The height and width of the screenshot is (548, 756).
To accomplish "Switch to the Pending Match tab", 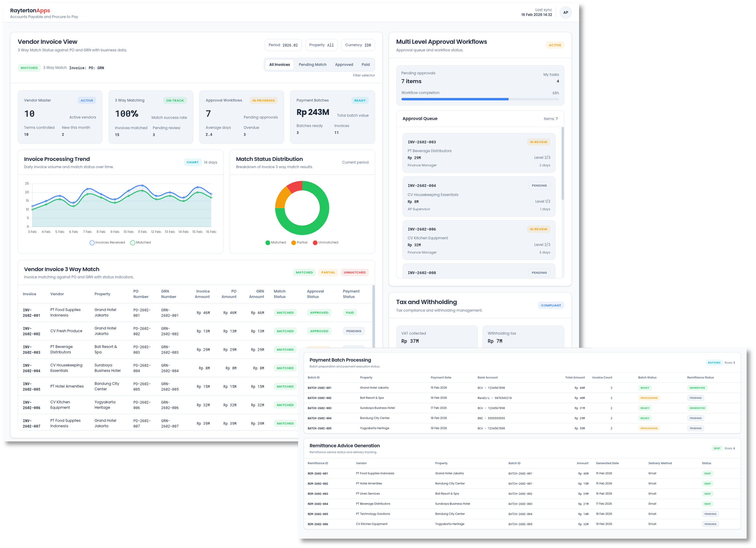I will (x=312, y=65).
